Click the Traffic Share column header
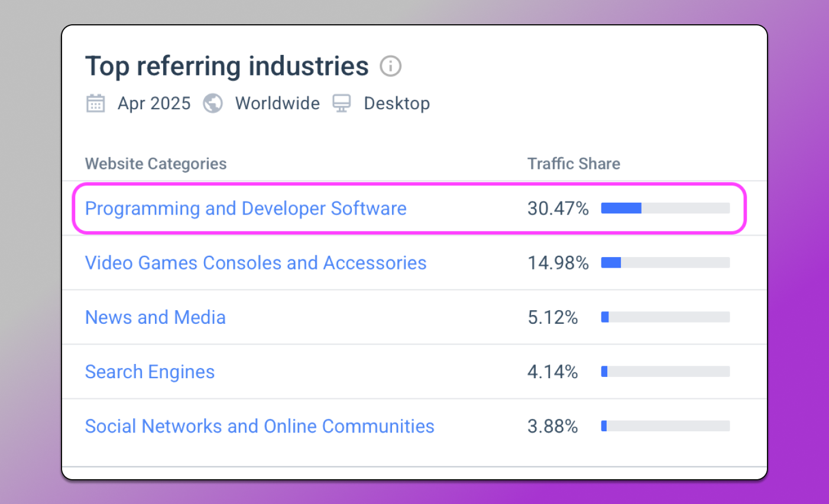The image size is (829, 504). 574,164
